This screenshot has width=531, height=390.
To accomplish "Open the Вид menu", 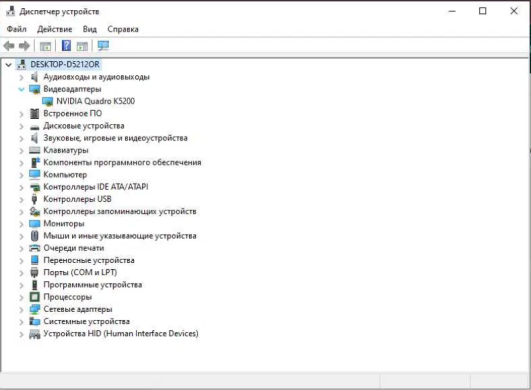I will (x=90, y=29).
